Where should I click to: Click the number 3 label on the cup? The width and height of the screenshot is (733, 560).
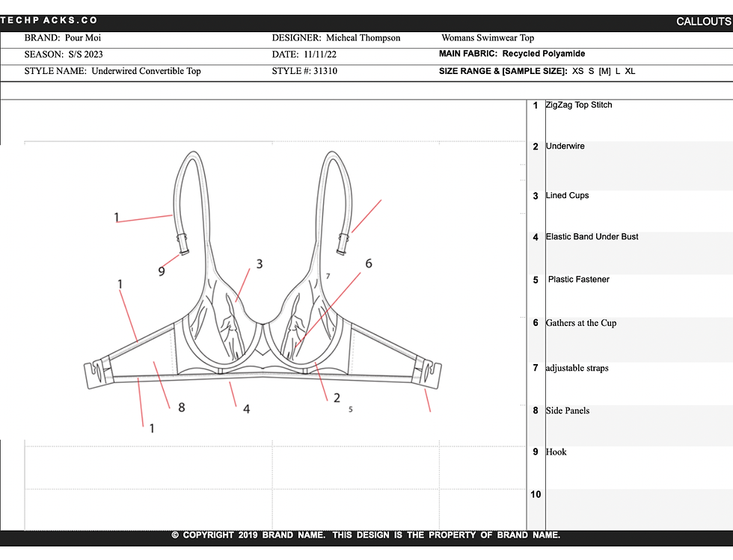[x=260, y=264]
